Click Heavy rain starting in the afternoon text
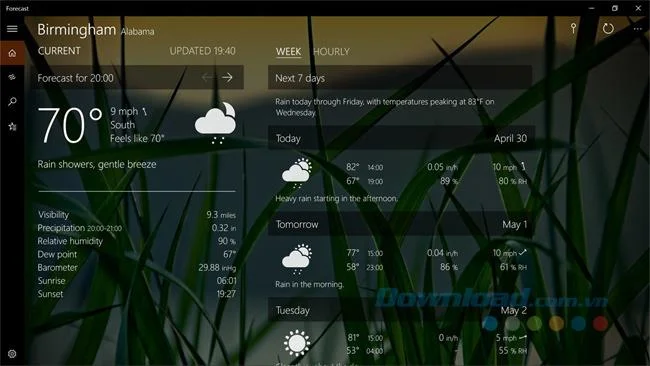Image resolution: width=650 pixels, height=366 pixels. pos(337,199)
